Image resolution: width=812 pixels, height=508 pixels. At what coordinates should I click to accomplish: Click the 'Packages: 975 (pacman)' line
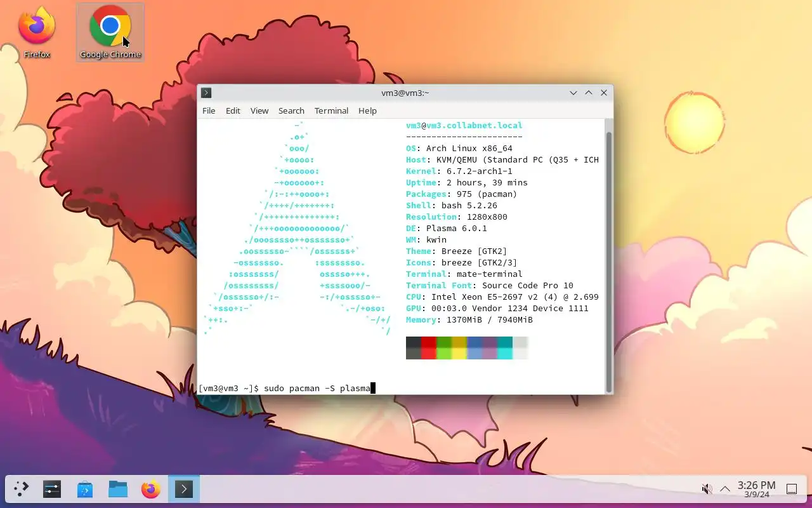click(x=462, y=194)
